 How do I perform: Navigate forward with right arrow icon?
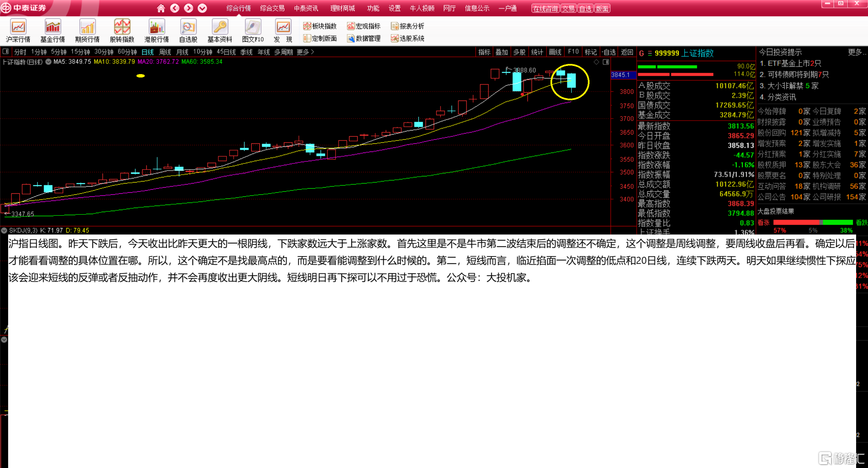coord(189,8)
